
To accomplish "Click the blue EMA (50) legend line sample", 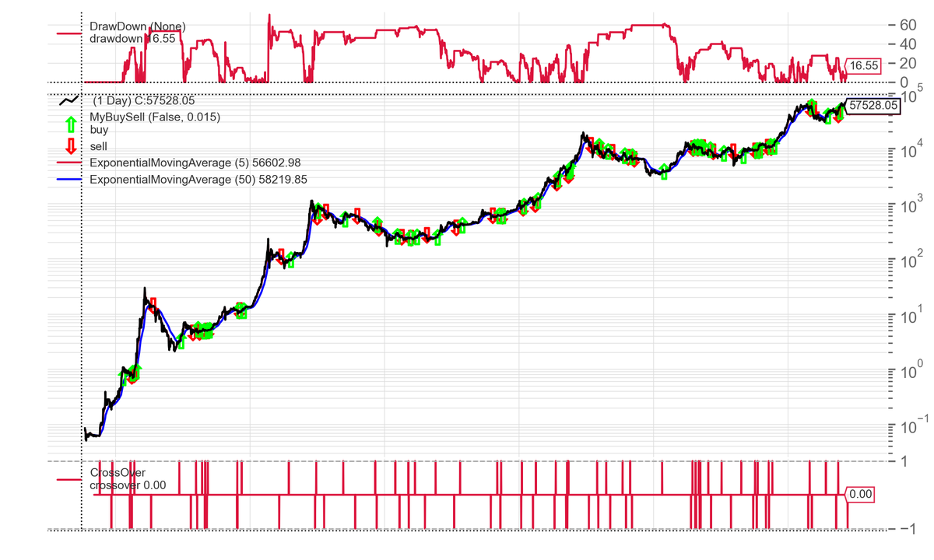I will pyautogui.click(x=69, y=180).
